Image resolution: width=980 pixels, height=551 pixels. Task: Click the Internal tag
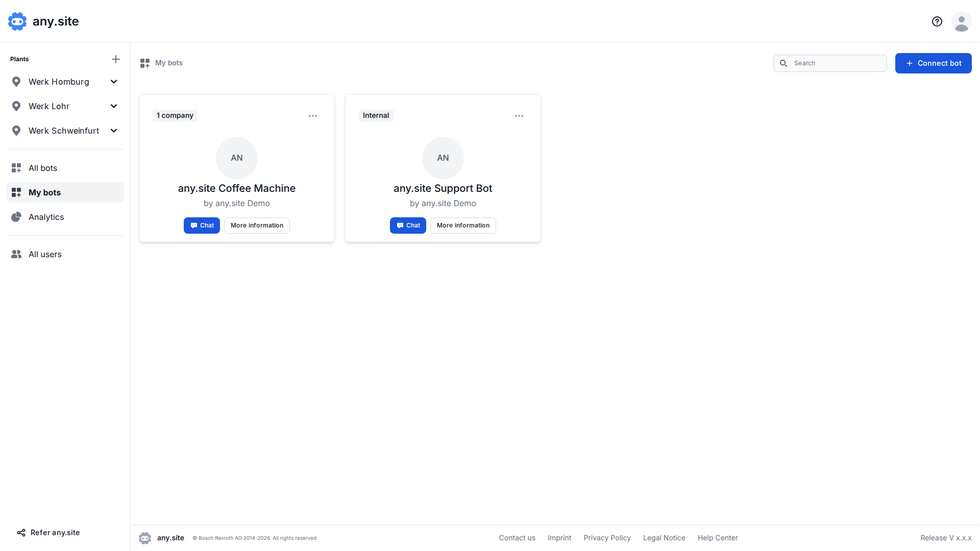376,116
